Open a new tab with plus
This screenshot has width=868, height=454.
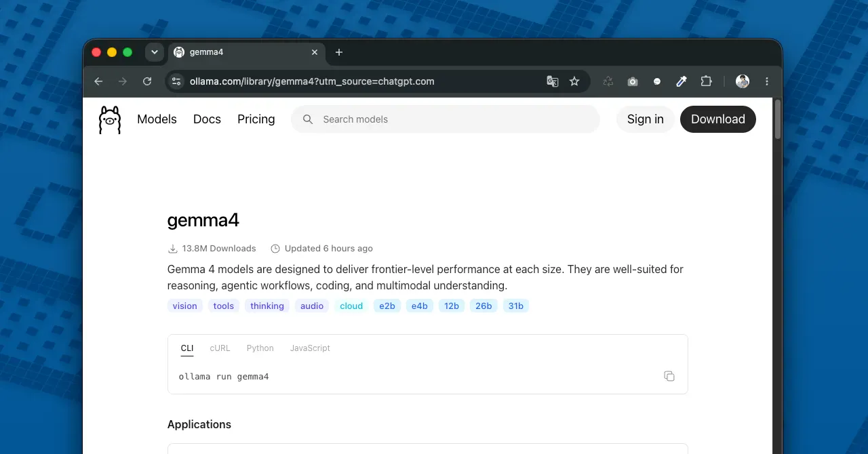[x=339, y=52]
